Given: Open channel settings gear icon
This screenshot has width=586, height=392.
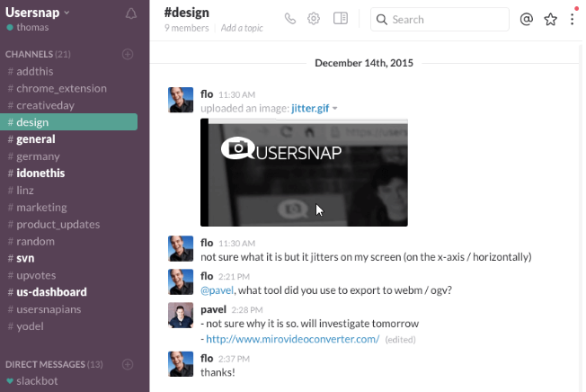Looking at the screenshot, I should [314, 18].
